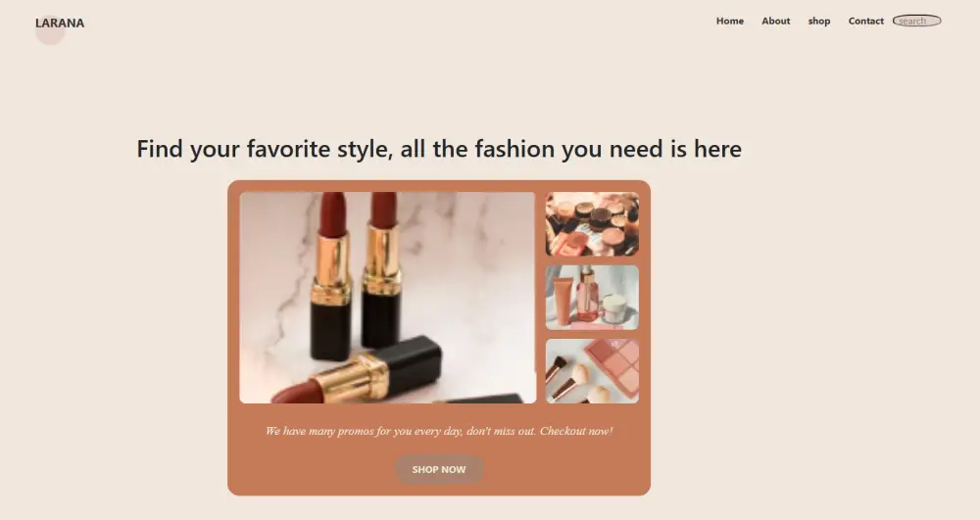Open the Home nav link
This screenshot has height=520, width=980.
click(x=729, y=22)
